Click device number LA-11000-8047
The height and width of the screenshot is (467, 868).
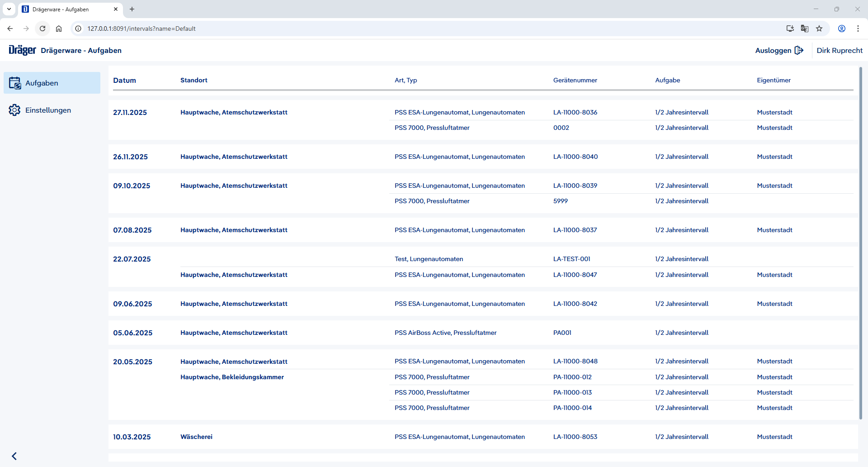click(x=575, y=275)
